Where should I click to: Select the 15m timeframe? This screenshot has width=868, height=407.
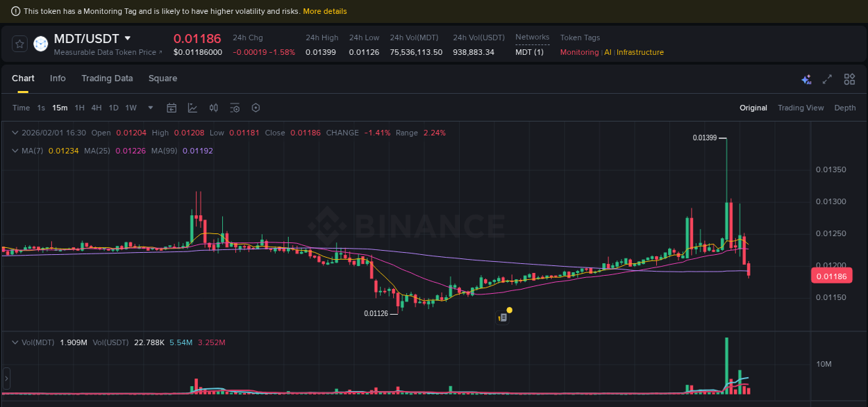(x=60, y=108)
